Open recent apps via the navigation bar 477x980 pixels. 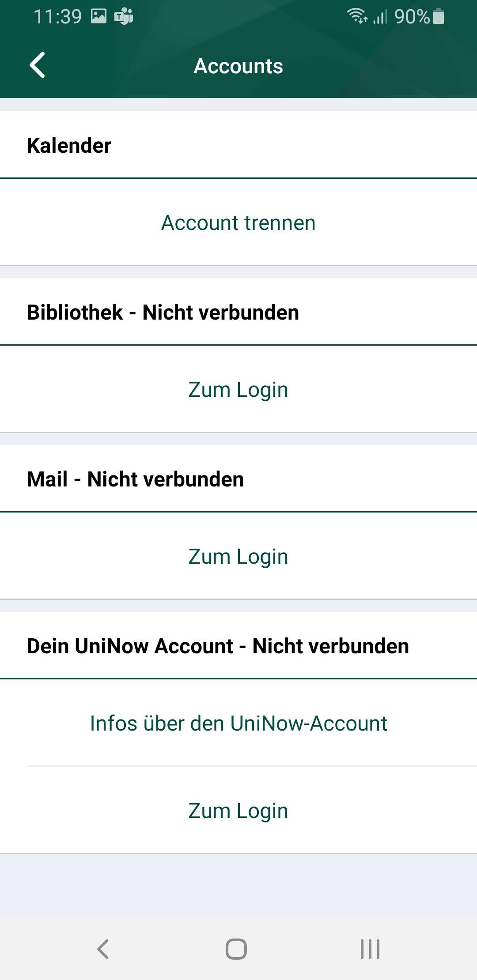[x=370, y=949]
